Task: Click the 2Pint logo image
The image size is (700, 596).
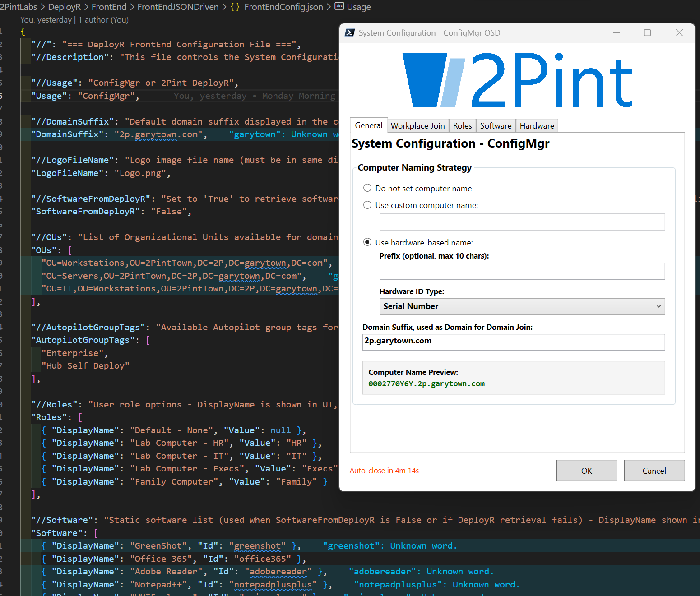Action: pos(517,80)
